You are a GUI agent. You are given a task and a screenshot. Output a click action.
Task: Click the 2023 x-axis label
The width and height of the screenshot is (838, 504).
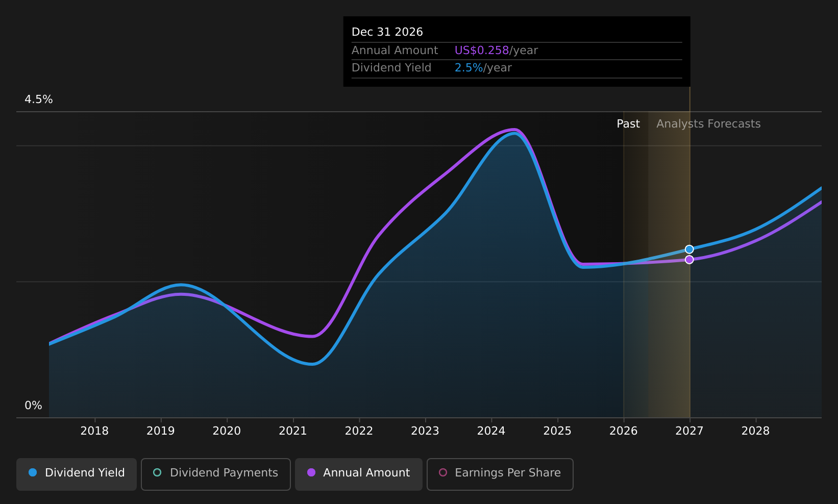coord(425,431)
